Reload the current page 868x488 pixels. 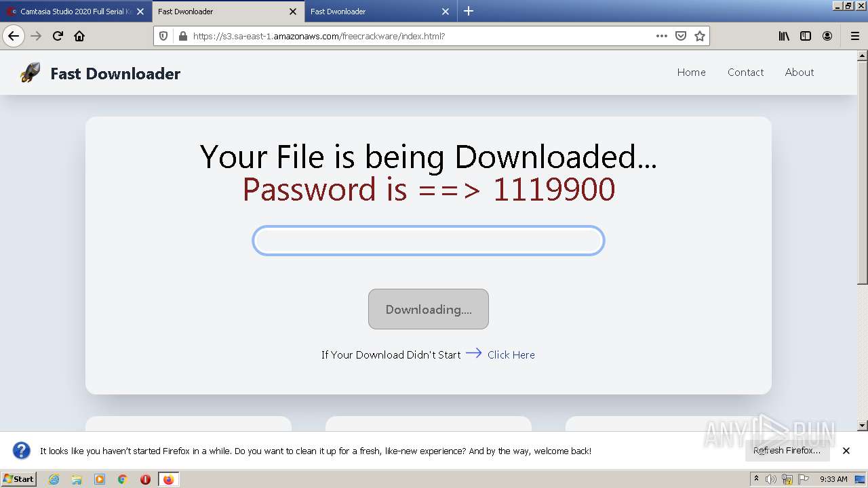[x=58, y=36]
